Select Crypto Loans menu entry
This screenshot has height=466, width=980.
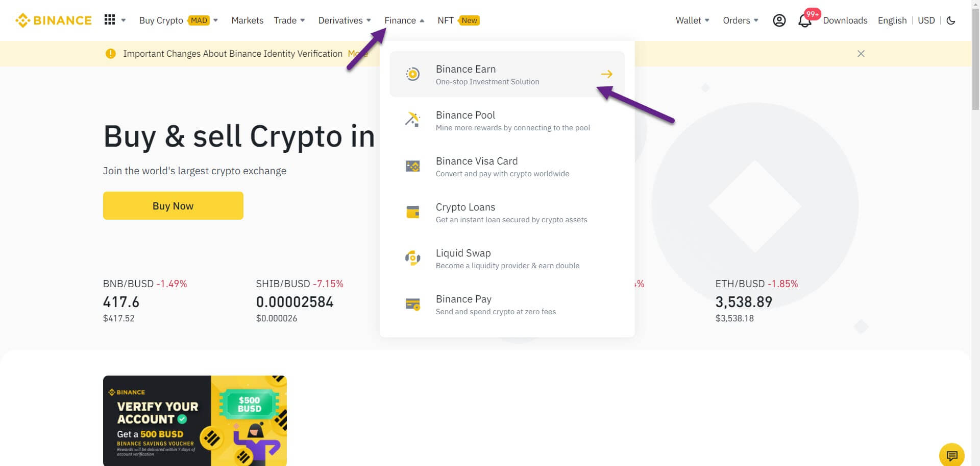[x=507, y=212]
